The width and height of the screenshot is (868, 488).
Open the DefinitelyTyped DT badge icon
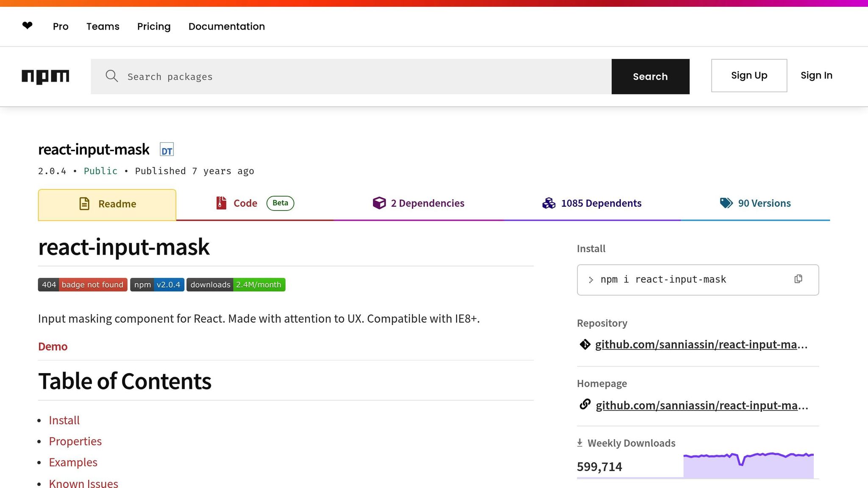[167, 150]
